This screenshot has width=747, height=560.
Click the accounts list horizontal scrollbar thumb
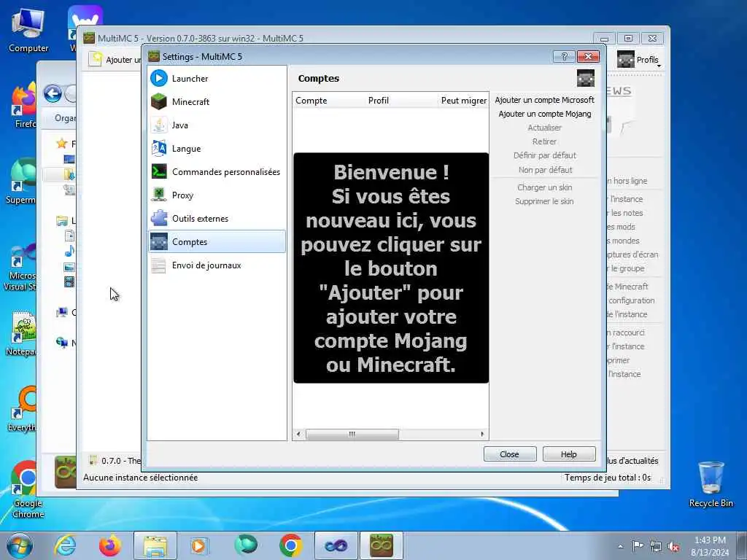tap(352, 434)
